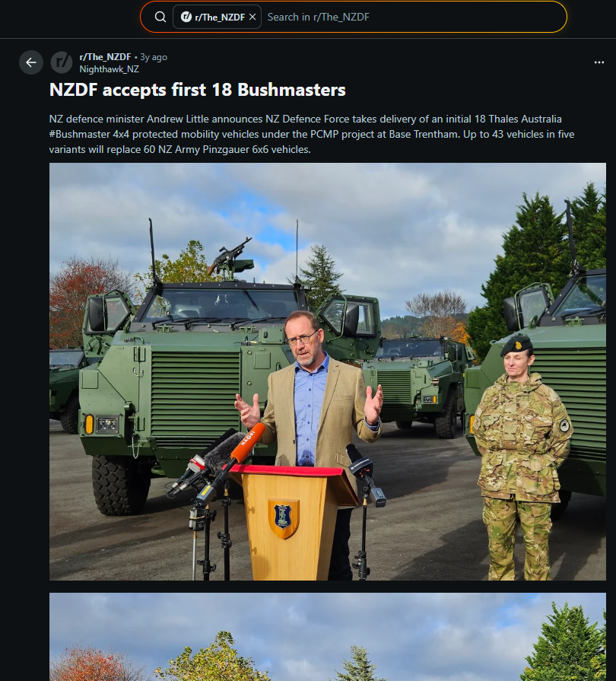Open the post's three-dot overflow menu
The height and width of the screenshot is (681, 616).
(x=599, y=62)
